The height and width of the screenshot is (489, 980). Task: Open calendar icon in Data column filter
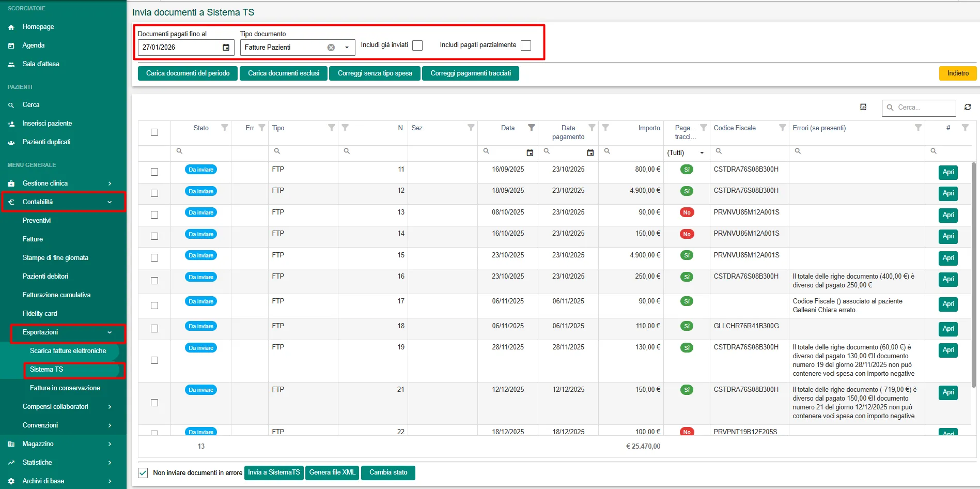pyautogui.click(x=530, y=152)
